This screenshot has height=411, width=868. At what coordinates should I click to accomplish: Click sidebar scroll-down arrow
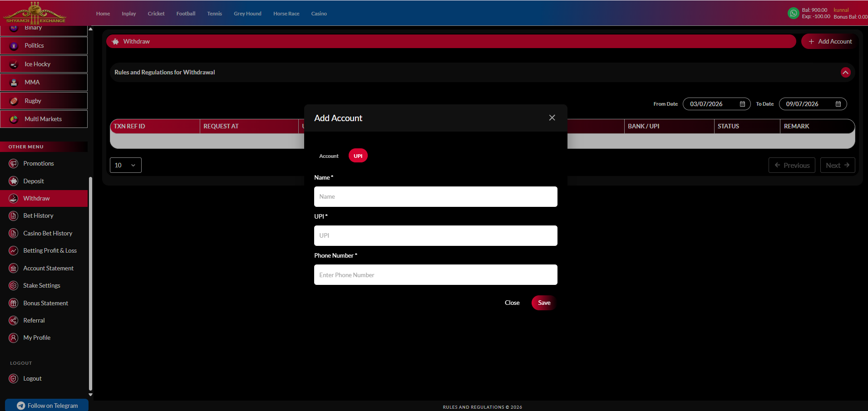click(x=90, y=395)
